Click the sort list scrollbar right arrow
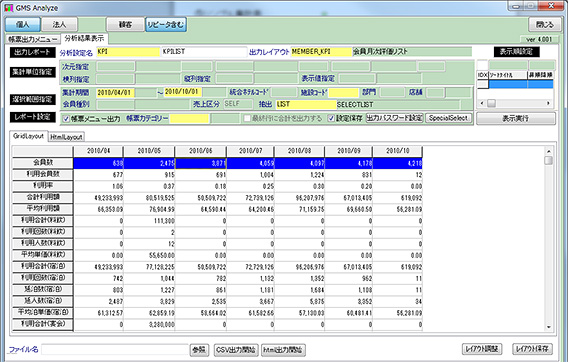 click(548, 103)
